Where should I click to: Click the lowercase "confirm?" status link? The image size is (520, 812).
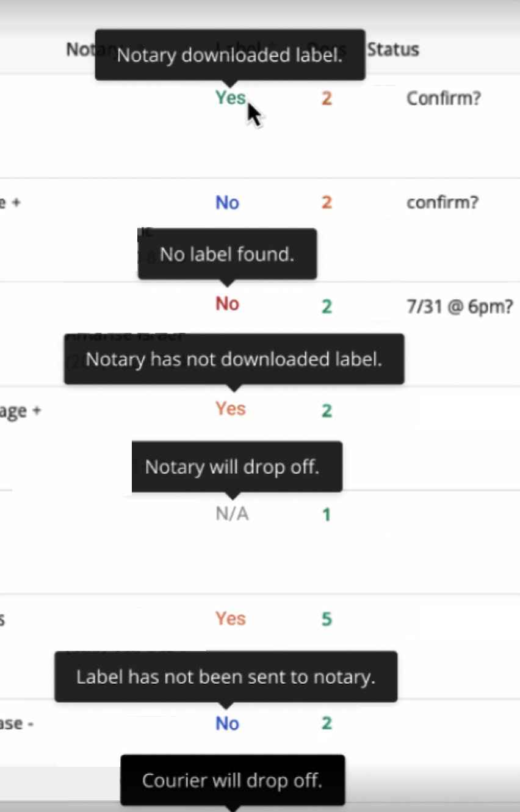442,202
